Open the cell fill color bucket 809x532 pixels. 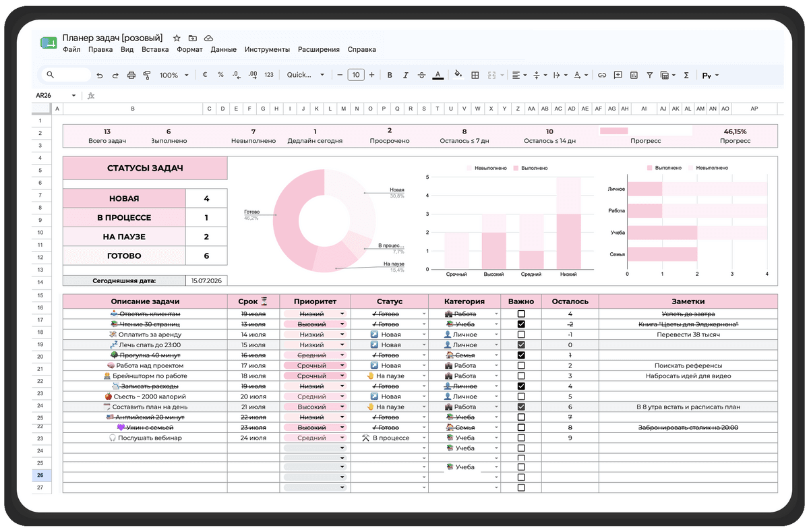click(458, 75)
